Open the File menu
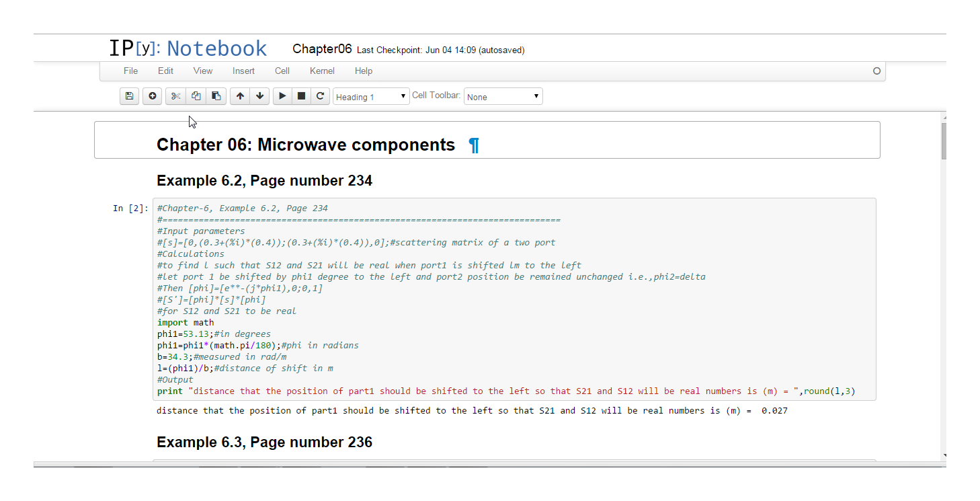 [130, 71]
